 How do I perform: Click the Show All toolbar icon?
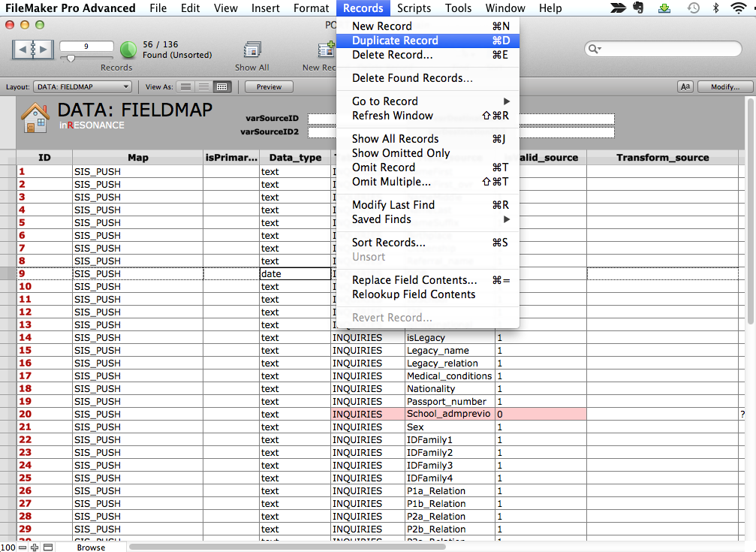coord(252,50)
